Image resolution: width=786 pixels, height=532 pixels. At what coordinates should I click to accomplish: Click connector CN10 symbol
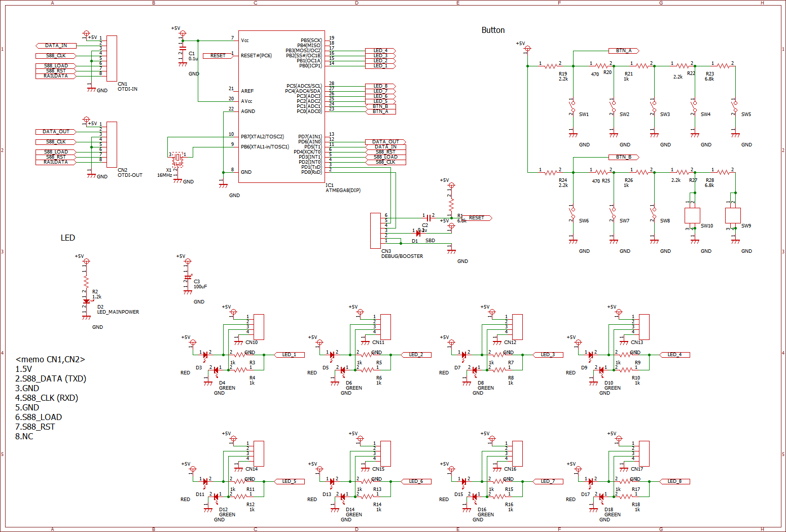259,327
